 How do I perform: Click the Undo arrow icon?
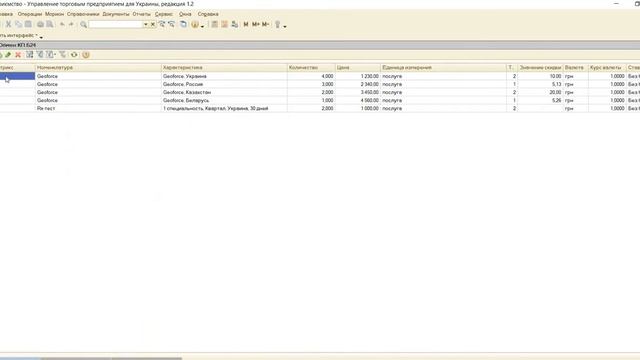coord(62,24)
